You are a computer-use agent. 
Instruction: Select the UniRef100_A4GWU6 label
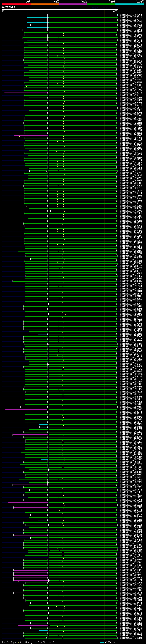pyautogui.click(x=131, y=72)
